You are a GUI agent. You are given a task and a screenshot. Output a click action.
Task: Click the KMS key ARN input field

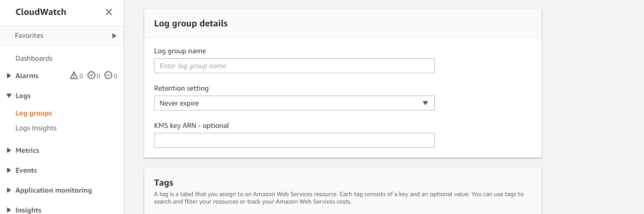tap(294, 140)
